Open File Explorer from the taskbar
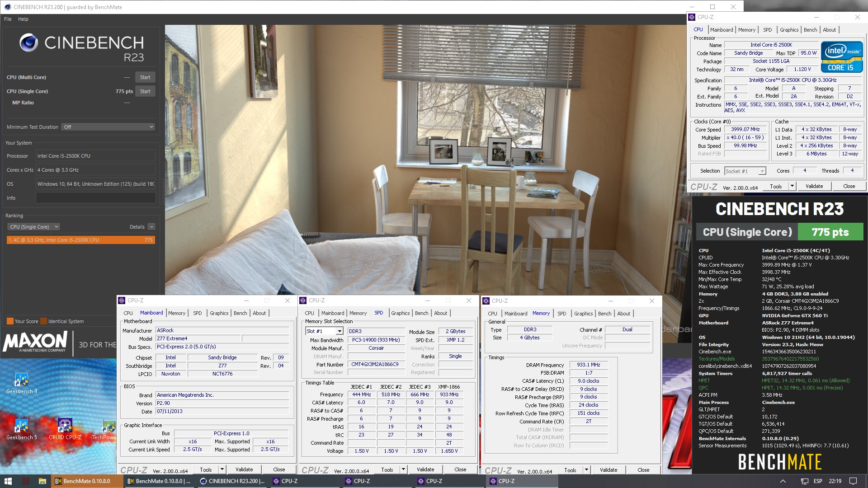Screen dimensions: 868x488 click(x=42, y=481)
